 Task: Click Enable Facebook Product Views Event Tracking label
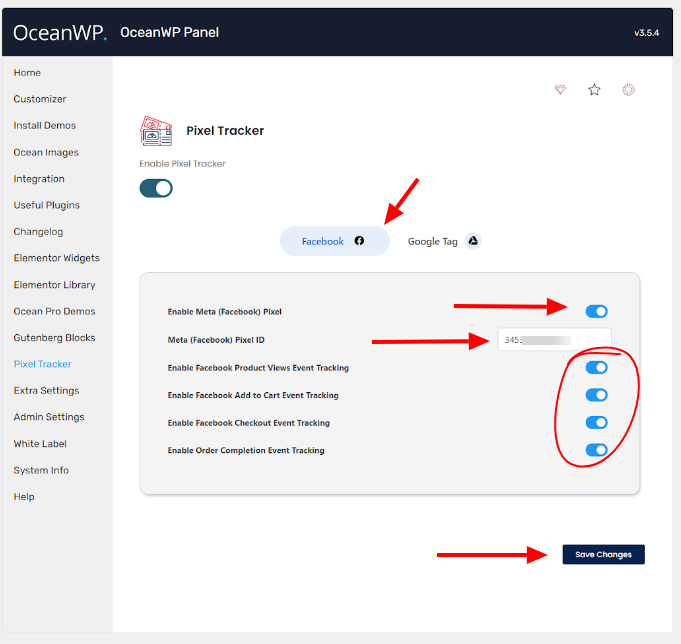(258, 368)
